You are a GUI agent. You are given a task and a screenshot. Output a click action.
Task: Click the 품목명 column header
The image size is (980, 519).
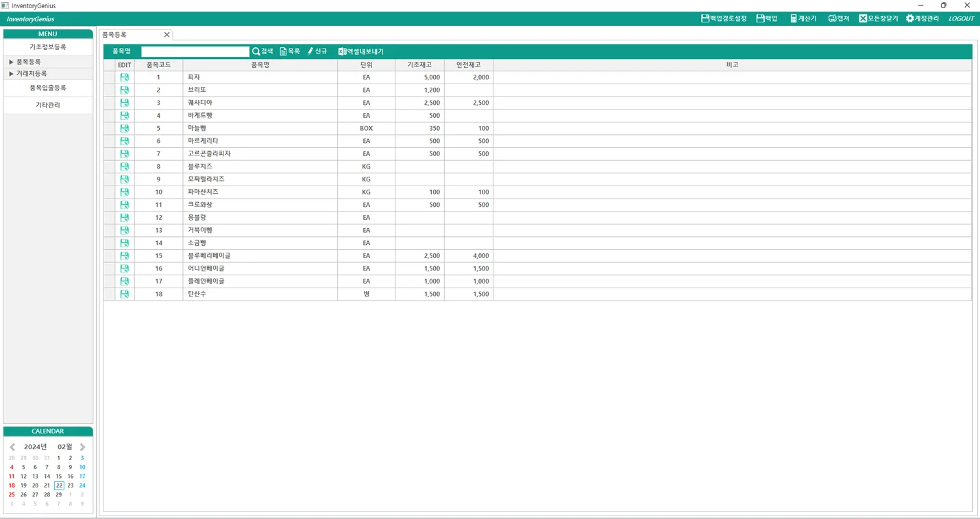click(260, 65)
